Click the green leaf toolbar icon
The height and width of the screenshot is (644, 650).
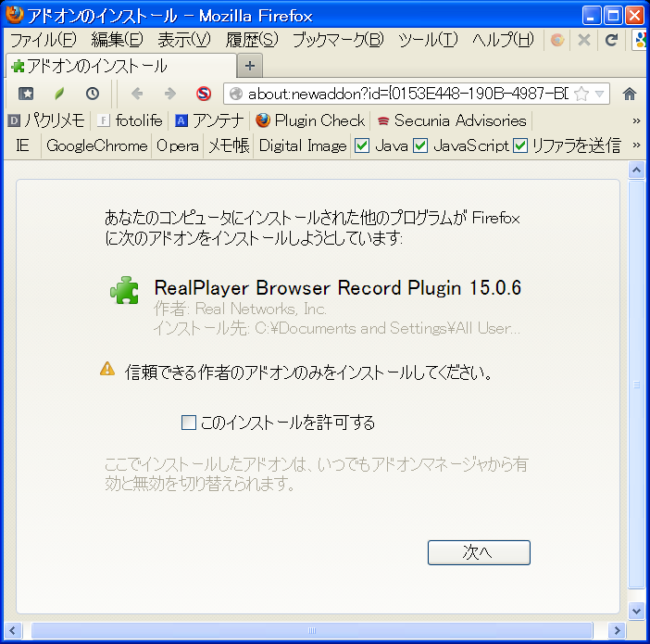[x=59, y=94]
